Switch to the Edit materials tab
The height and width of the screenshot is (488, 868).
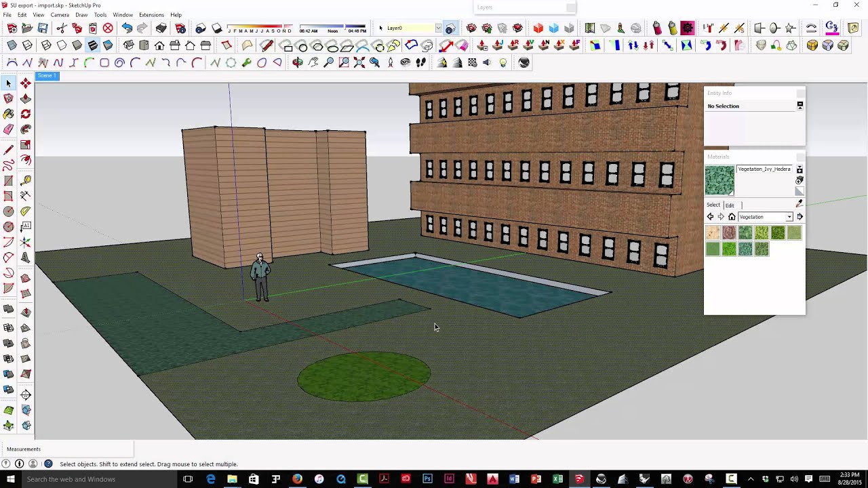(730, 205)
